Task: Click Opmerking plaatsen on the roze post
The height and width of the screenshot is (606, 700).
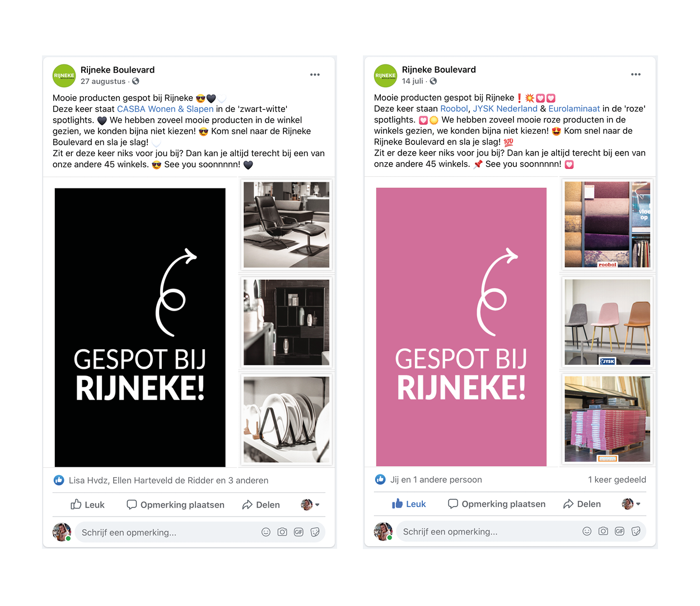Action: click(x=497, y=504)
